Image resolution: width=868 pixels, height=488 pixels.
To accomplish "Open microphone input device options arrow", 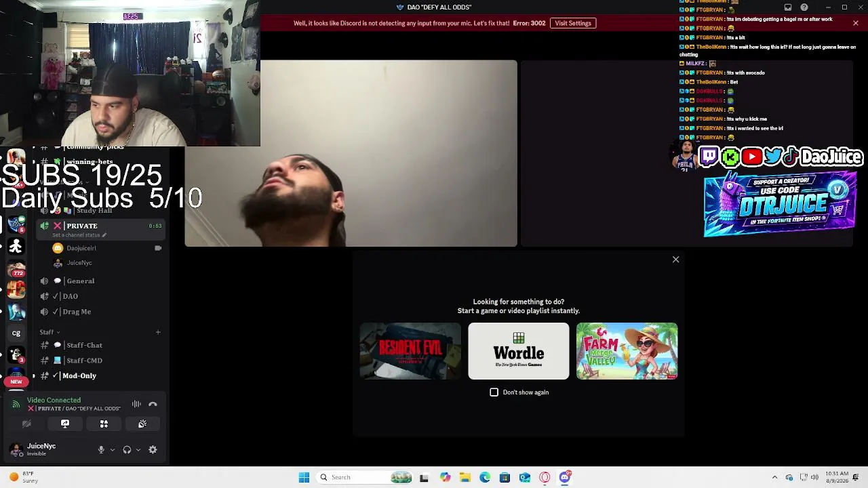I will (113, 449).
